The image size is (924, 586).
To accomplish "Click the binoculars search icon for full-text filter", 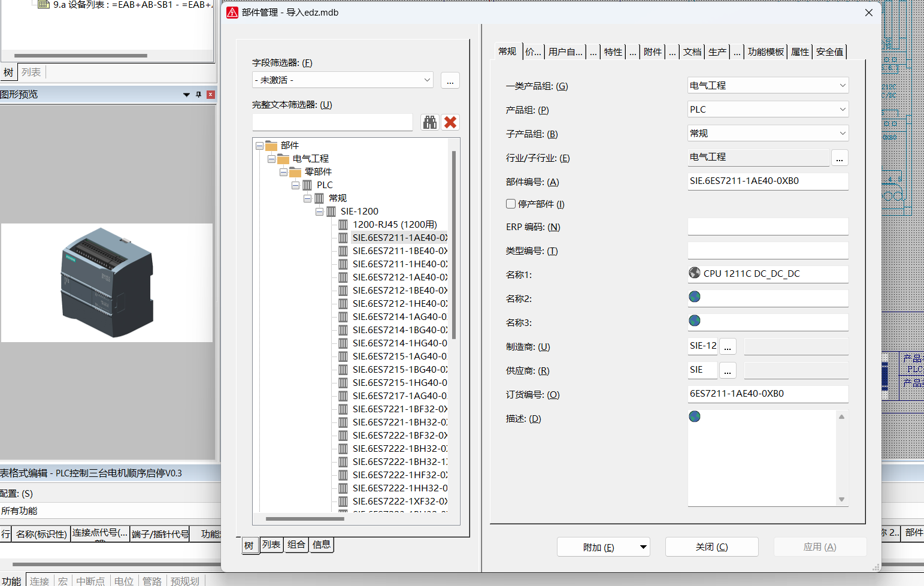I will point(430,122).
